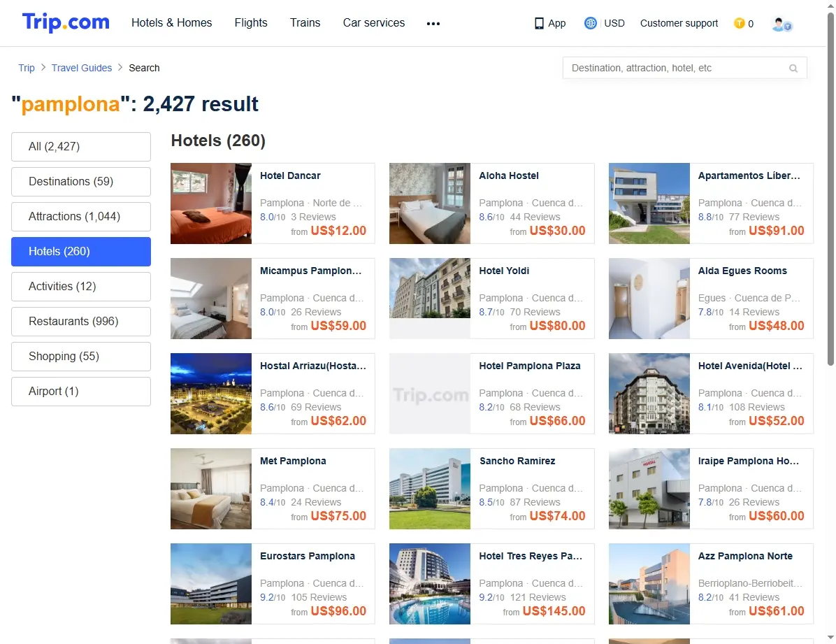The height and width of the screenshot is (644, 836).
Task: Open Eurostars Pamplona photo
Action: click(x=211, y=584)
